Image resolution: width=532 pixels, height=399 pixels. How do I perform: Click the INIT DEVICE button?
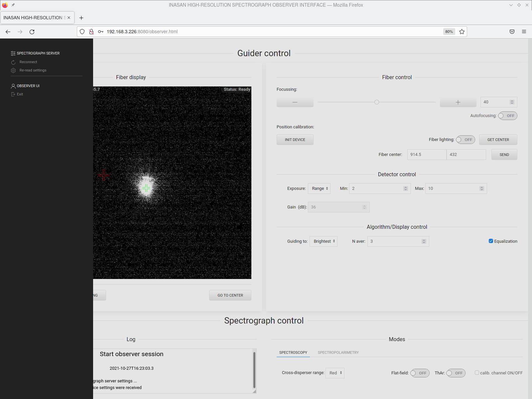(295, 140)
